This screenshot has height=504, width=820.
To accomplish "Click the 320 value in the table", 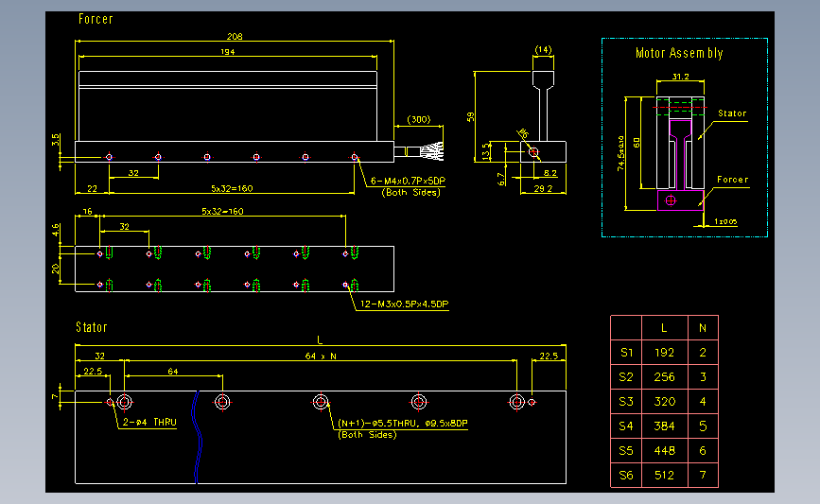I will [665, 402].
